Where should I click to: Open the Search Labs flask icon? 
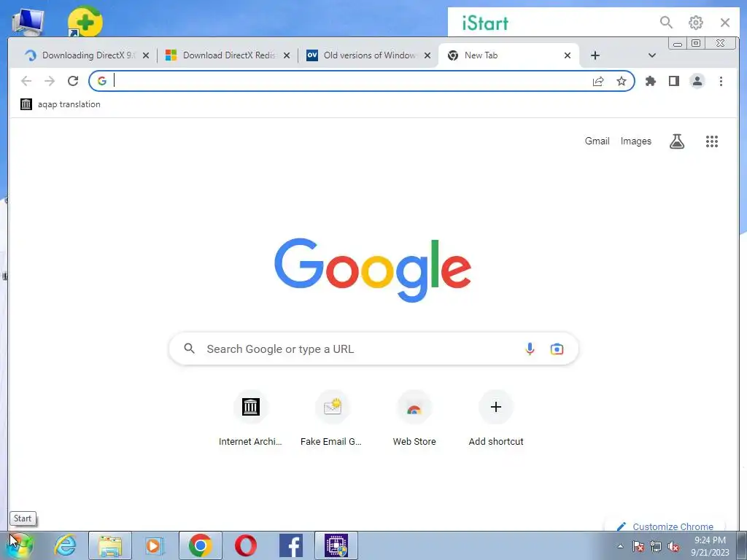click(x=676, y=141)
